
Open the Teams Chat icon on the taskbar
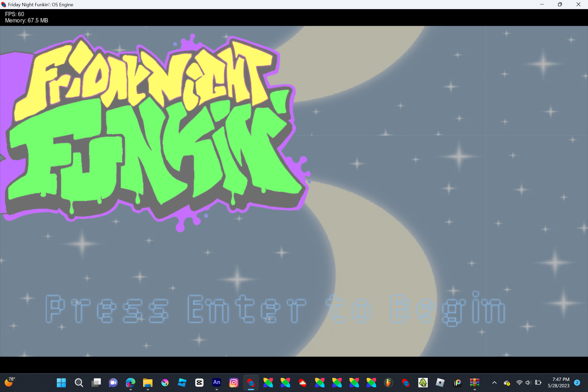(113, 383)
